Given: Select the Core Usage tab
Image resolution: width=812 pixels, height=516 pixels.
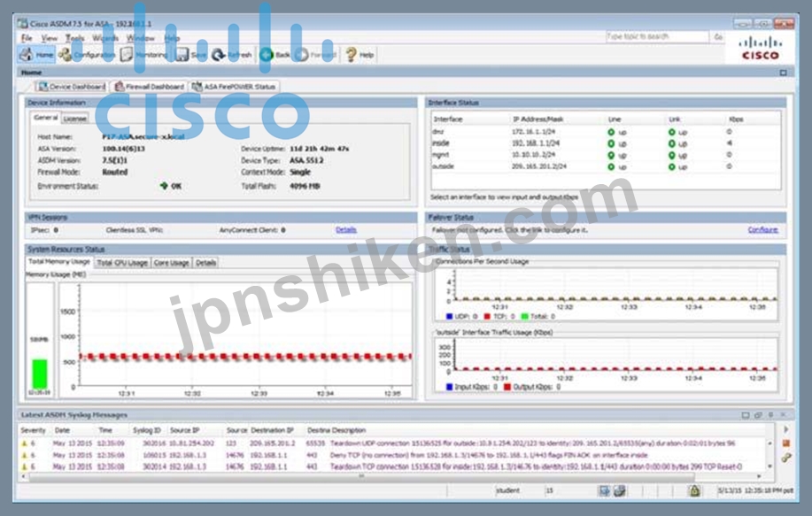Looking at the screenshot, I should tap(172, 263).
